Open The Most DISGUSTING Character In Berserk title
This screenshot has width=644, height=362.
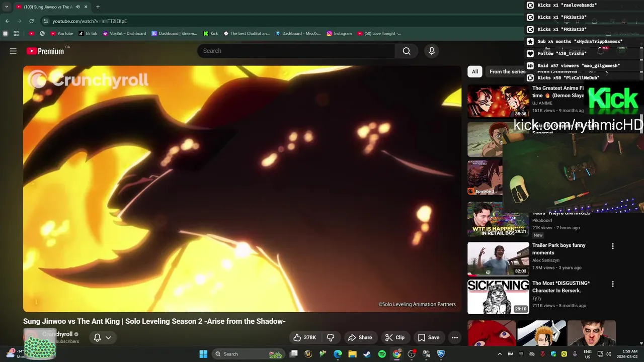tap(561, 287)
